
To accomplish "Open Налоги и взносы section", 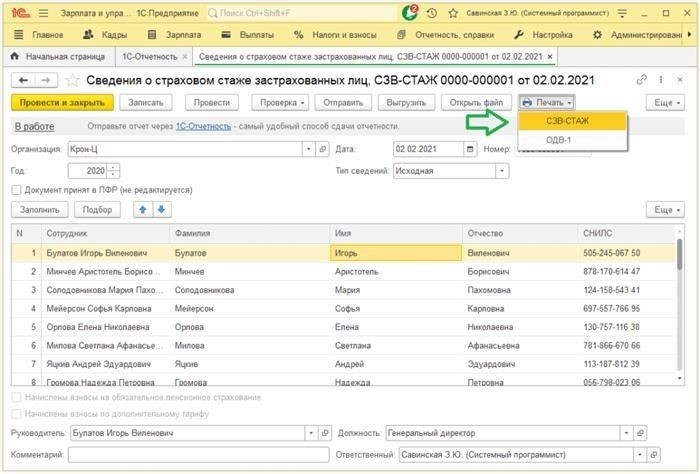I will [x=335, y=34].
